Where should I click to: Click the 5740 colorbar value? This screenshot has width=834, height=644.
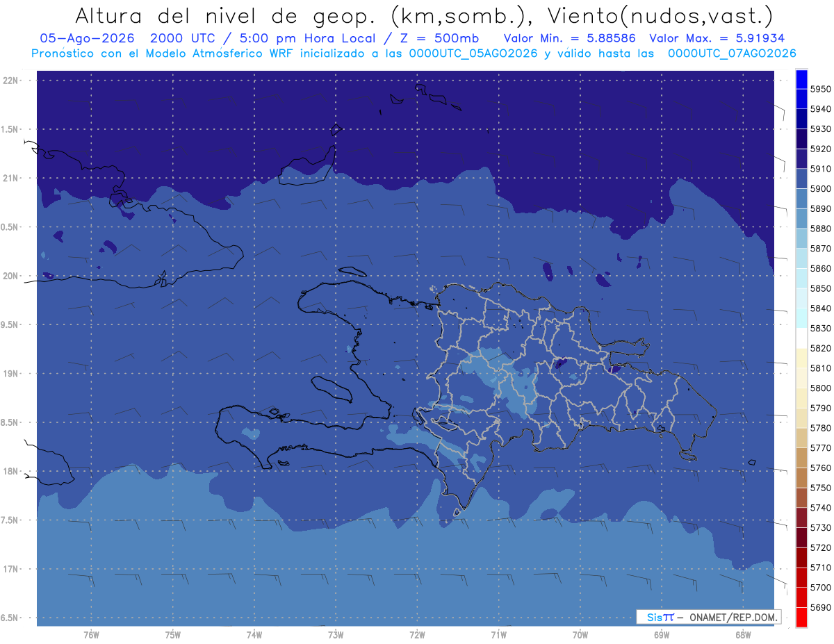(820, 508)
